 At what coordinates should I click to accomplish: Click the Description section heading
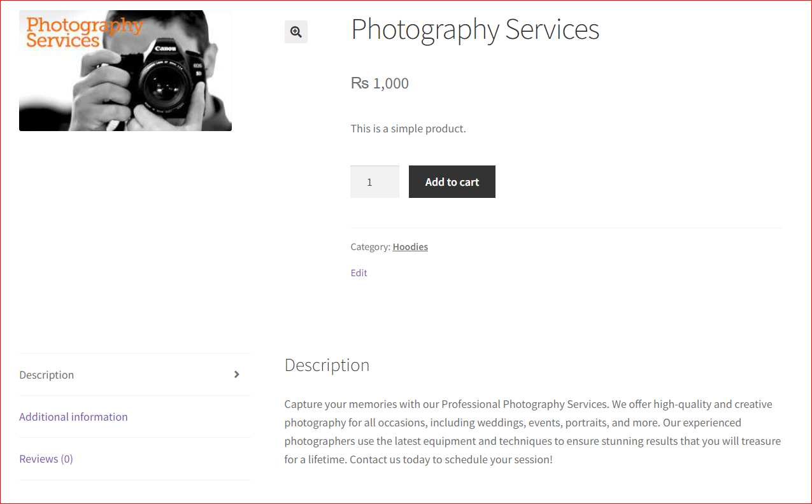[x=327, y=365]
